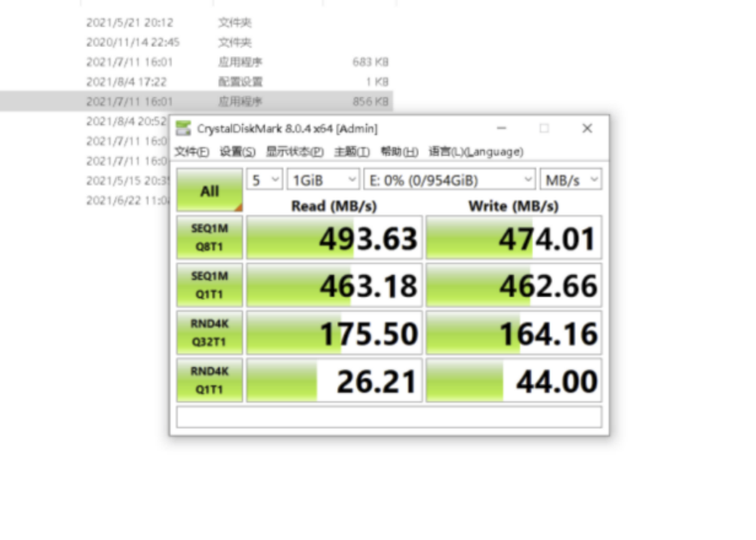Screen dimensions: 756x540
Task: Open the 帮助(H) menu
Action: pos(399,151)
